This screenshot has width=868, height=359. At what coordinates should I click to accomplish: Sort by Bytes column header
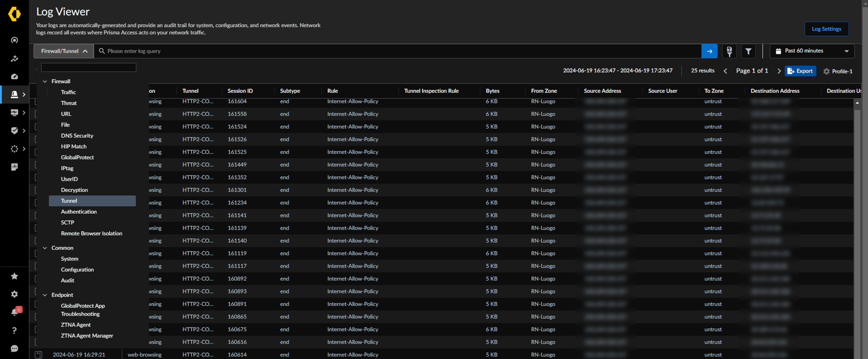pos(492,91)
